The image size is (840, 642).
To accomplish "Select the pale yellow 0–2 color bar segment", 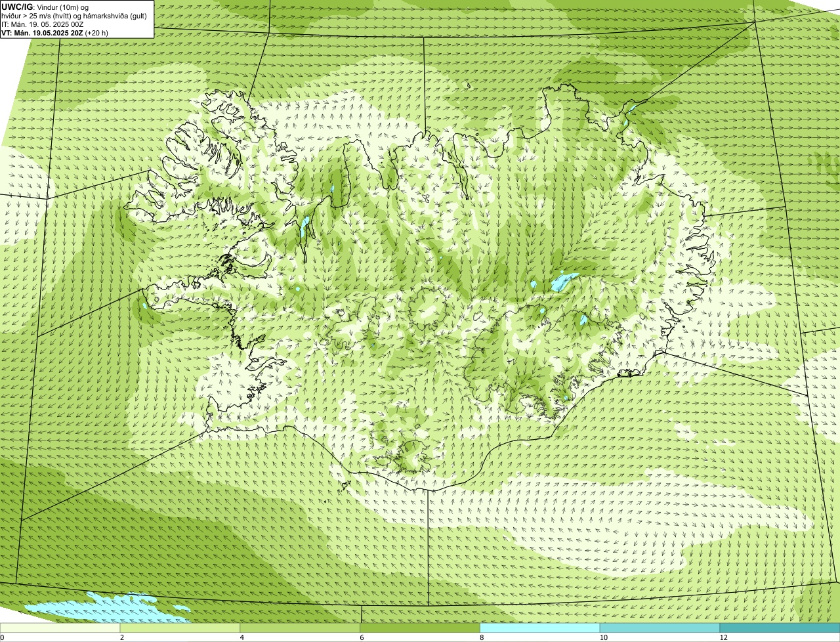I will pyautogui.click(x=60, y=628).
